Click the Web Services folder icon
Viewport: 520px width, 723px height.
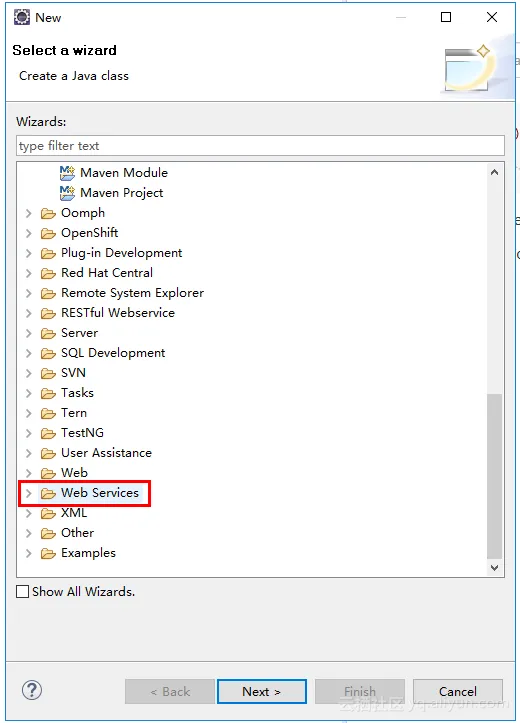tap(48, 493)
